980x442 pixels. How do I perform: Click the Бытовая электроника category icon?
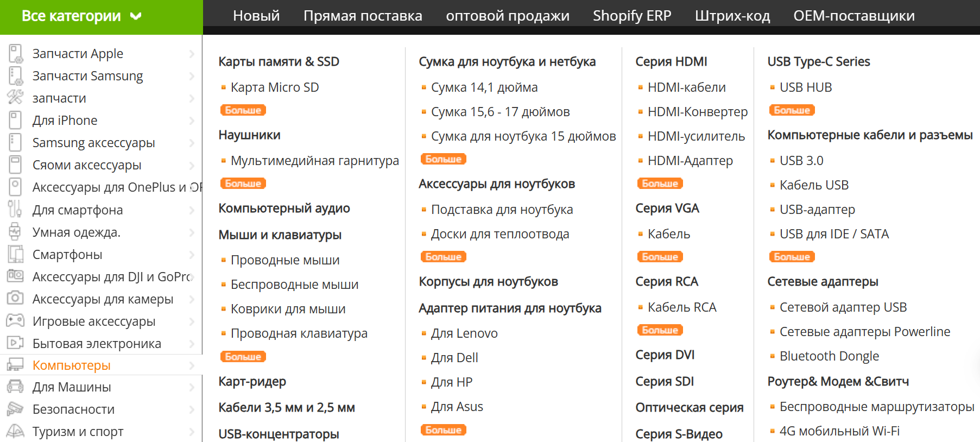(x=15, y=343)
